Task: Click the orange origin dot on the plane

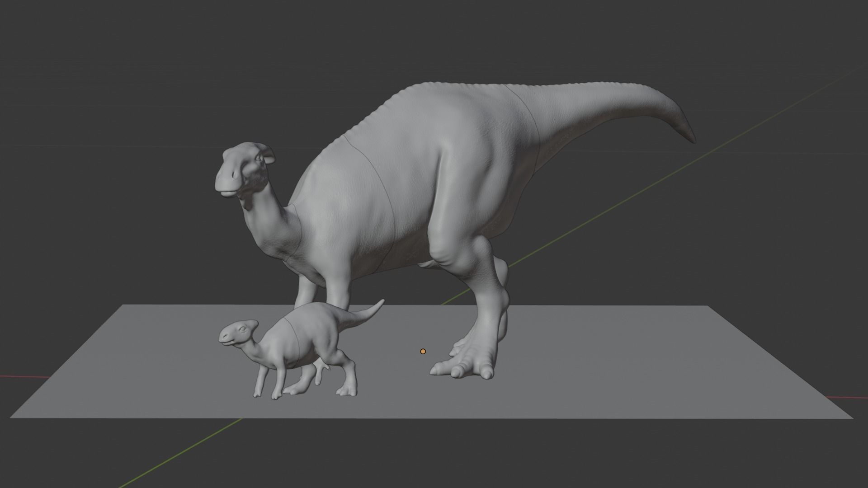Action: click(x=423, y=351)
